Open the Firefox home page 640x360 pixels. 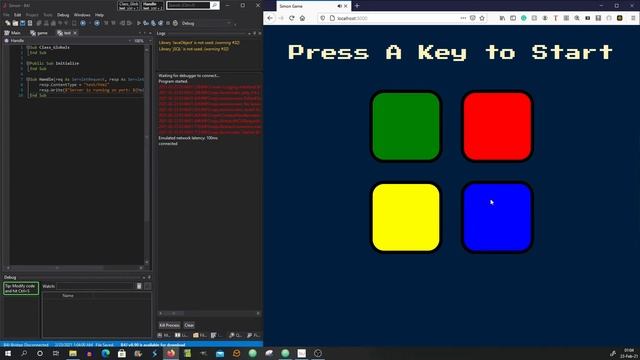[x=302, y=18]
